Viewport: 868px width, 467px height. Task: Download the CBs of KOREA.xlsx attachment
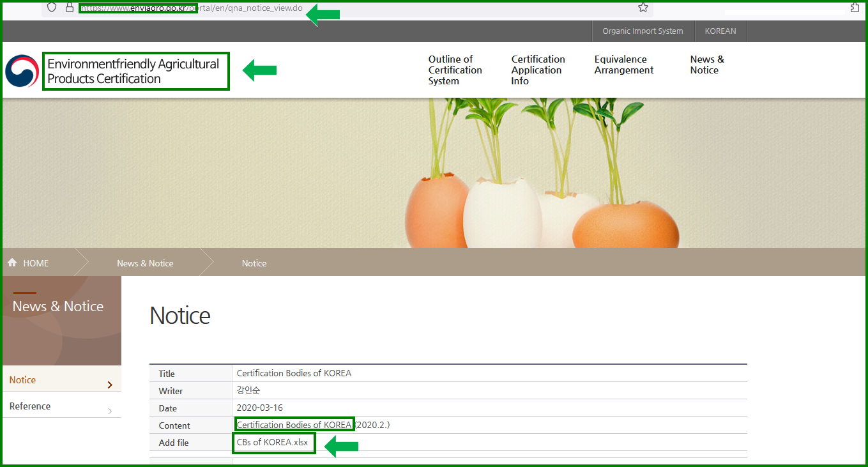(x=272, y=443)
